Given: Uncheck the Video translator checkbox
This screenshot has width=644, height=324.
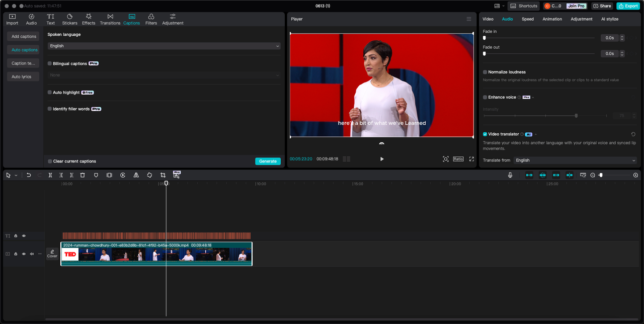Looking at the screenshot, I should pyautogui.click(x=485, y=134).
